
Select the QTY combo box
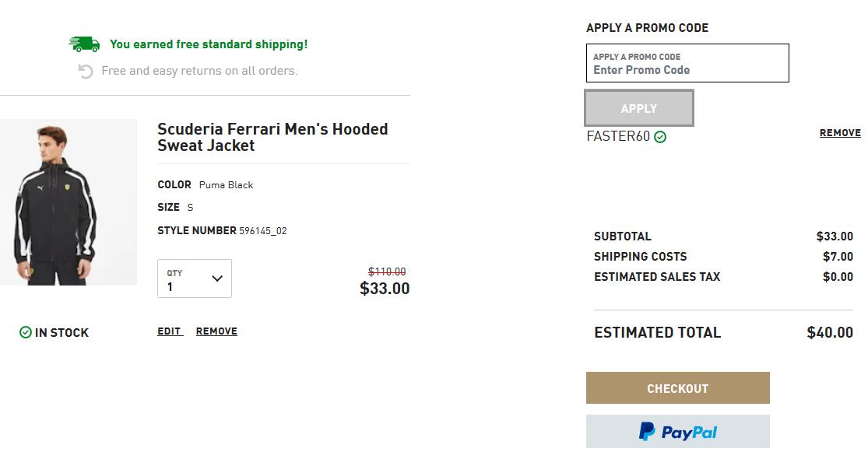click(195, 279)
